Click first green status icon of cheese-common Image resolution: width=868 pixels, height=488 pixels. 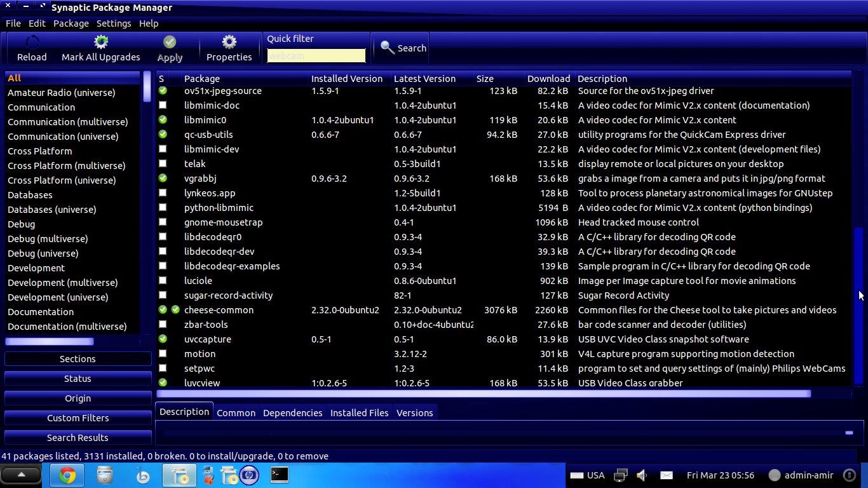(163, 309)
